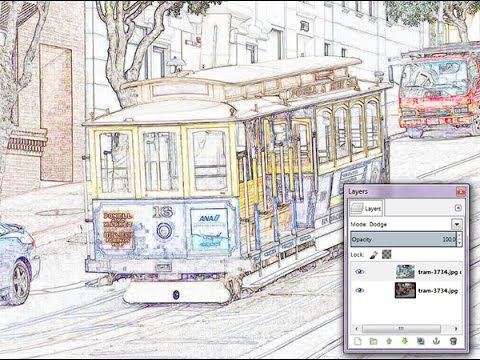Hide the top tram-3734.jpg copy layer
This screenshot has height=360, width=480.
point(359,272)
